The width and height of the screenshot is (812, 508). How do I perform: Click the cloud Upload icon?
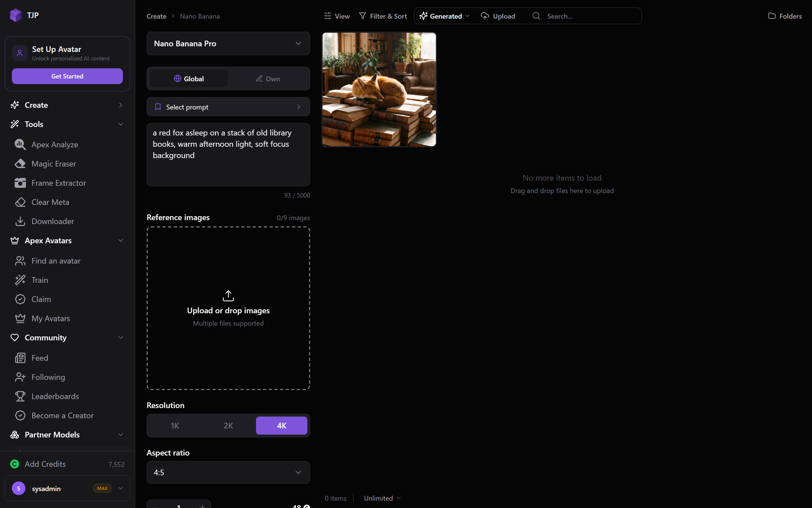tap(485, 16)
